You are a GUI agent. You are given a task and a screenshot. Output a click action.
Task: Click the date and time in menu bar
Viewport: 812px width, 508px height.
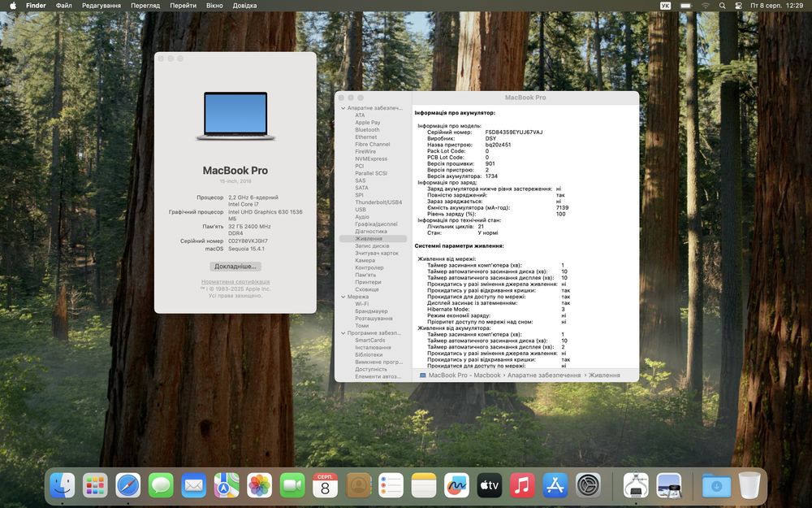(777, 5)
